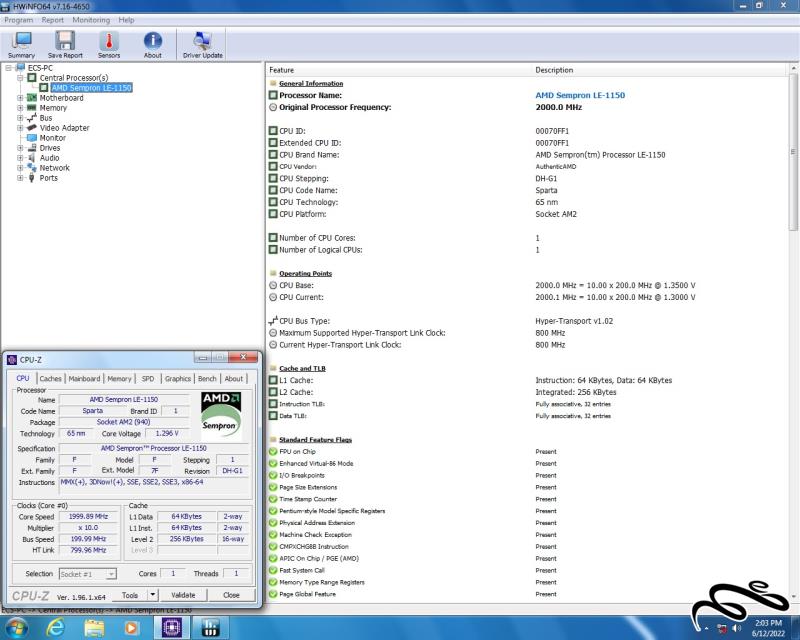The width and height of the screenshot is (800, 640).
Task: Open CPU-Z SPD tab
Action: [x=148, y=378]
